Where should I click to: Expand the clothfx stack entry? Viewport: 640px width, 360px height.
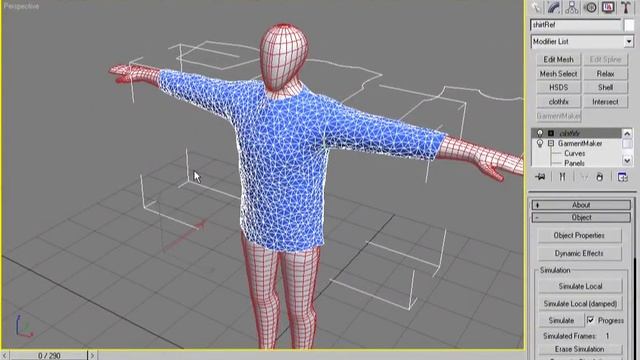pos(551,133)
